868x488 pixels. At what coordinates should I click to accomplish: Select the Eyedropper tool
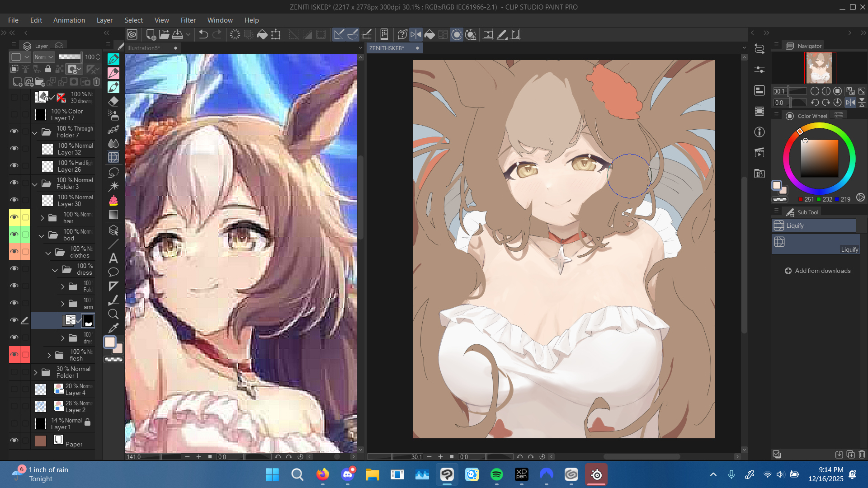[113, 328]
